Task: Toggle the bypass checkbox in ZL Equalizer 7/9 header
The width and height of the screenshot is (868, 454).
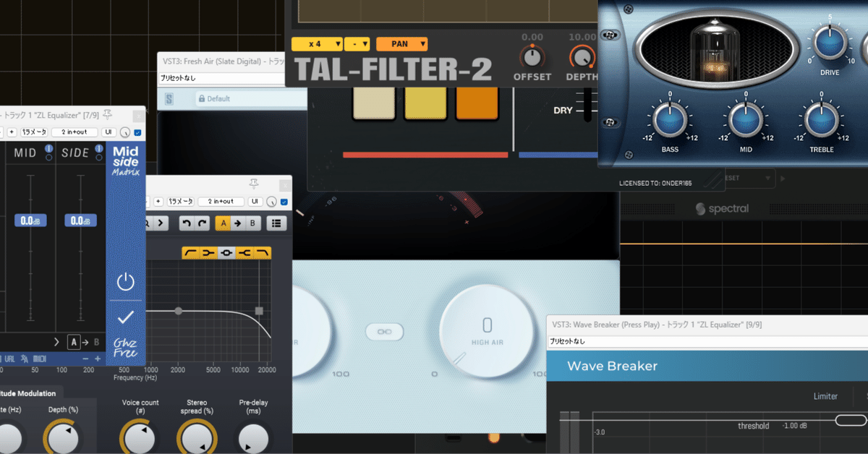Action: (x=138, y=132)
